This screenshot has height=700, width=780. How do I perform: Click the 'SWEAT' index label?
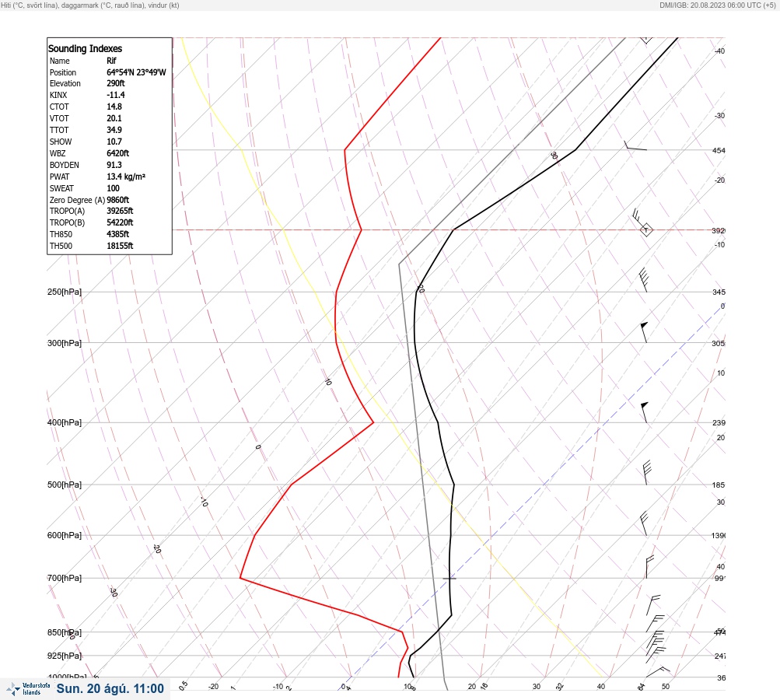click(x=61, y=188)
